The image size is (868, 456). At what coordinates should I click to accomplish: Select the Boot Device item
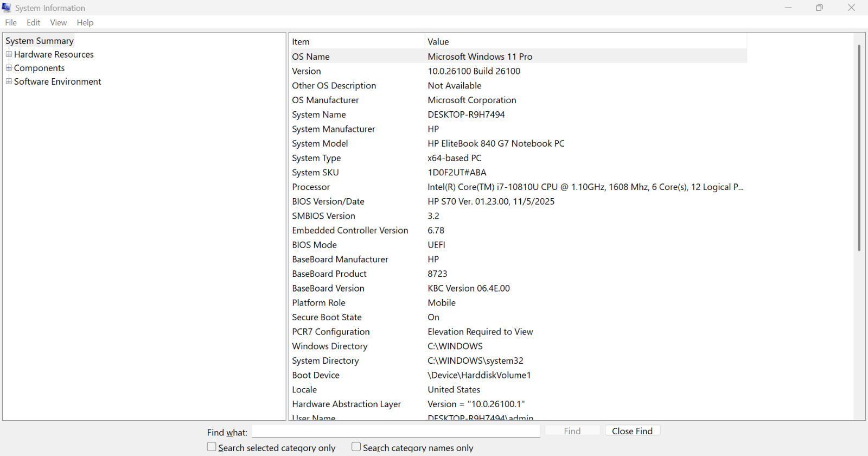click(316, 375)
